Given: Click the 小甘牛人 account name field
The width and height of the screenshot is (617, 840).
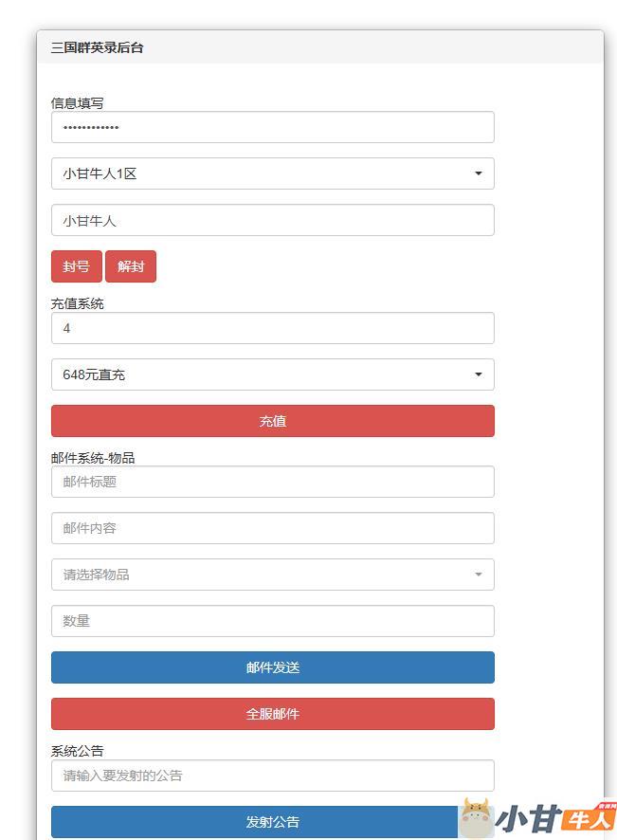Looking at the screenshot, I should tap(272, 220).
